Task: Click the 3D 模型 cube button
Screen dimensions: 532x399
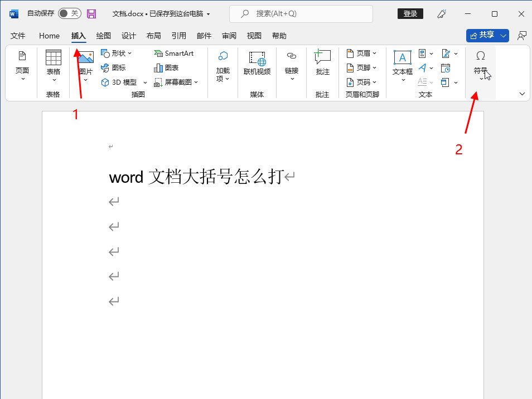Action: click(119, 82)
